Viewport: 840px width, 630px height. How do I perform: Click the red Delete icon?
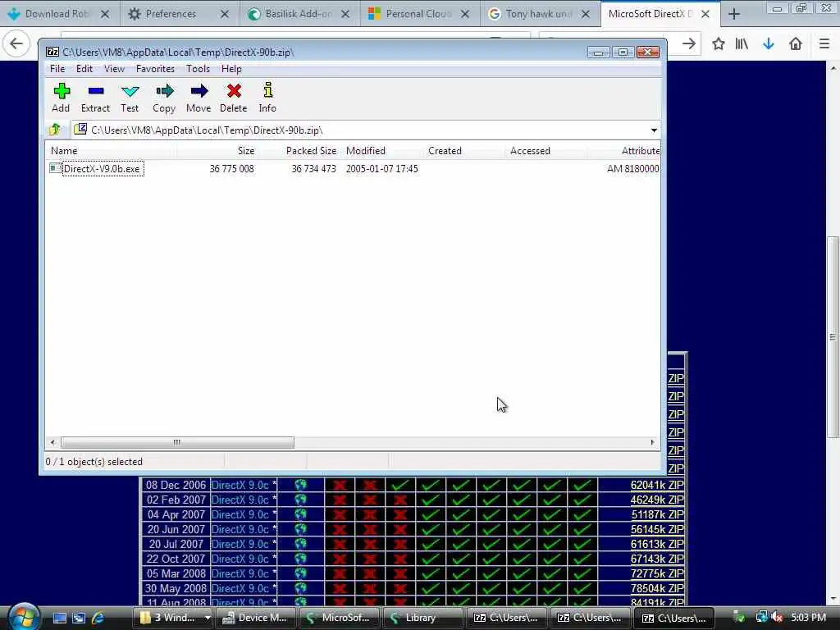tap(234, 97)
